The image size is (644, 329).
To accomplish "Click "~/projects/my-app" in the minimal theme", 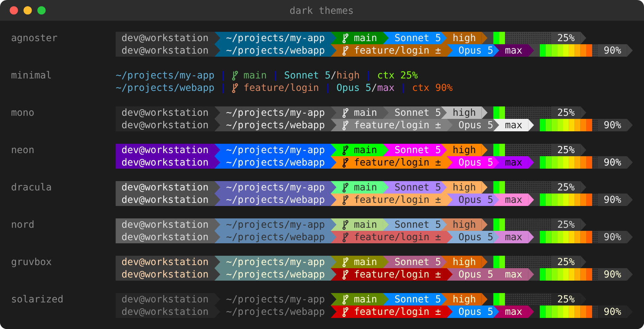I will click(165, 75).
